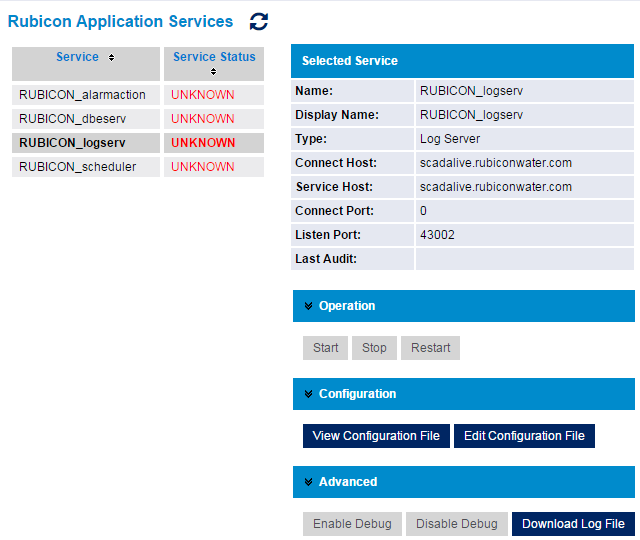Click the Advanced section title text
The width and height of the screenshot is (640, 540).
point(348,482)
